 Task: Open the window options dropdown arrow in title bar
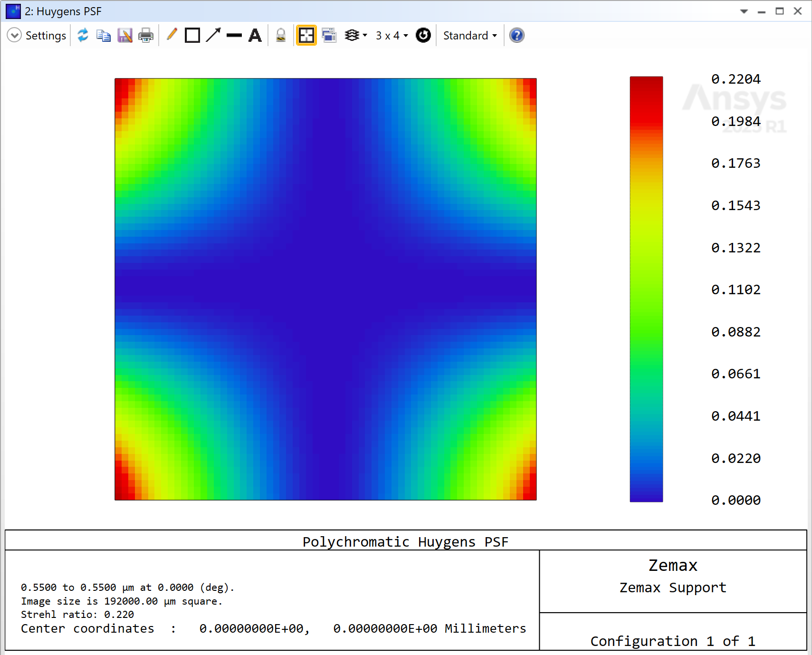pos(744,11)
